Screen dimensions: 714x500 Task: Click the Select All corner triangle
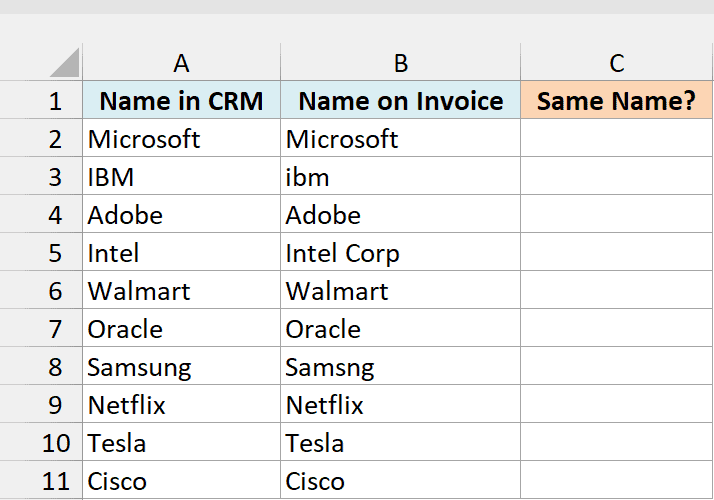[x=64, y=63]
